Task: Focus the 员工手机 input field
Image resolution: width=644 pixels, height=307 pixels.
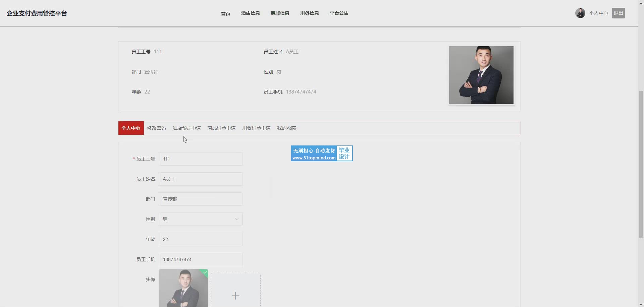Action: point(200,259)
